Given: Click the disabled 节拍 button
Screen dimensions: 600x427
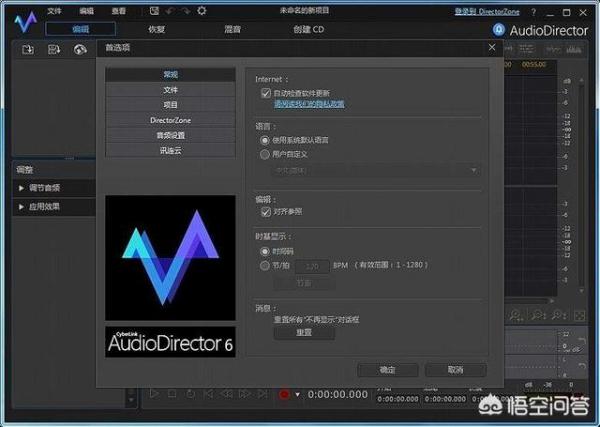Looking at the screenshot, I should (x=304, y=283).
